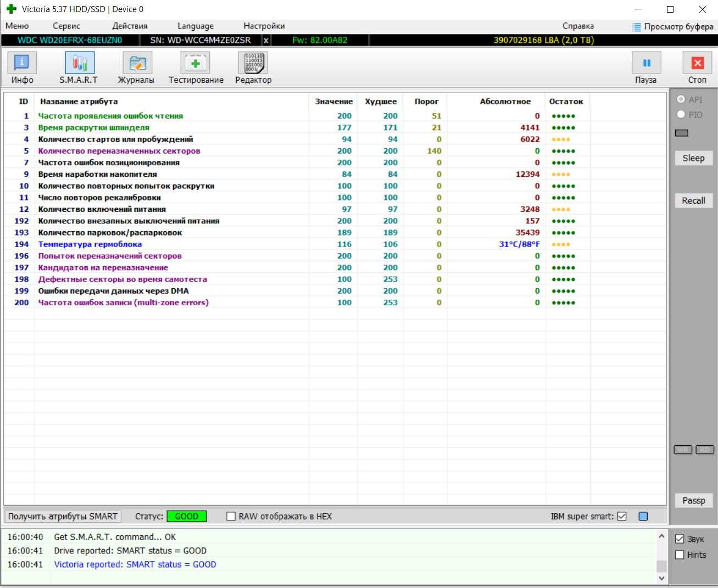Click the Recall button
This screenshot has width=718, height=588.
(693, 200)
